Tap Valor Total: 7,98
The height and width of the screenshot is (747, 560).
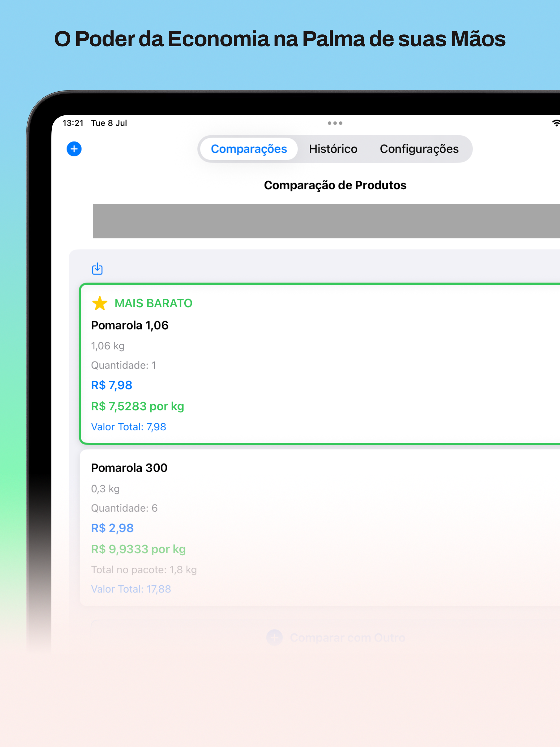[129, 427]
